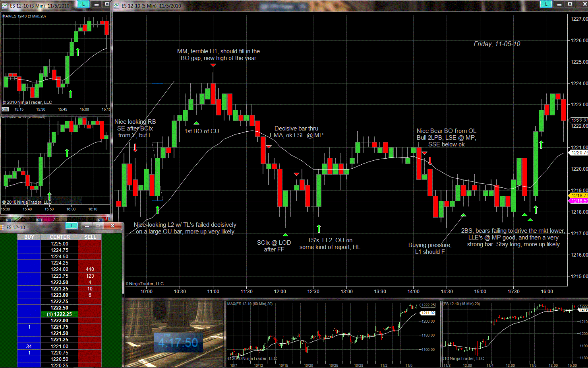Click buy cell showing 34 at 1221.00
The height and width of the screenshot is (368, 588).
(29, 346)
